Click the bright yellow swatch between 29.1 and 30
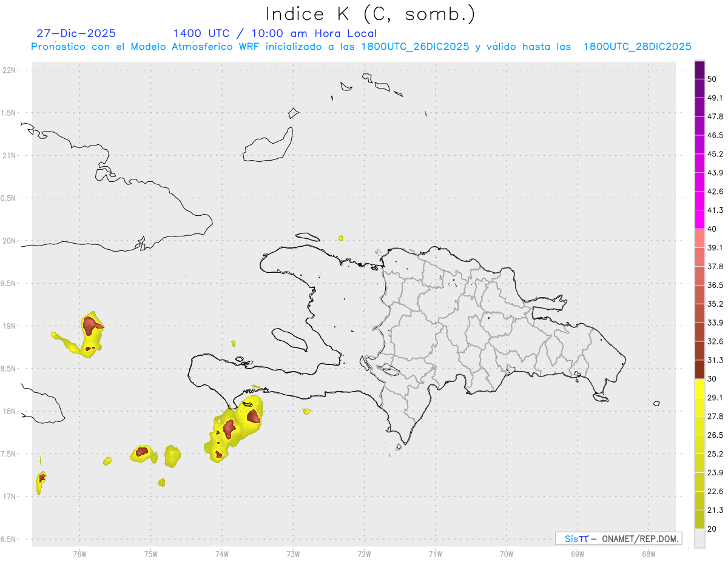Image resolution: width=728 pixels, height=562 pixels. (699, 388)
